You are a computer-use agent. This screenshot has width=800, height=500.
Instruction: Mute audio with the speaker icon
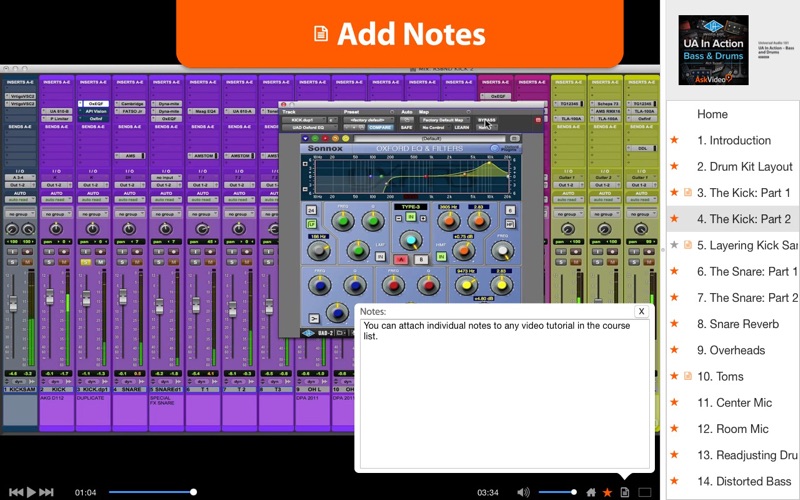523,492
